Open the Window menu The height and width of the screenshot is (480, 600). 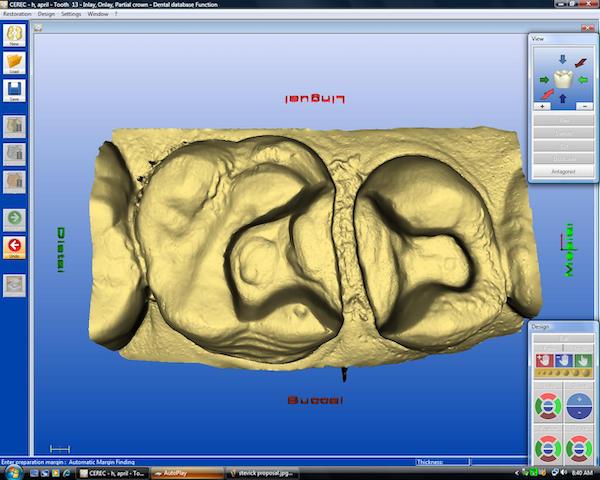click(97, 15)
